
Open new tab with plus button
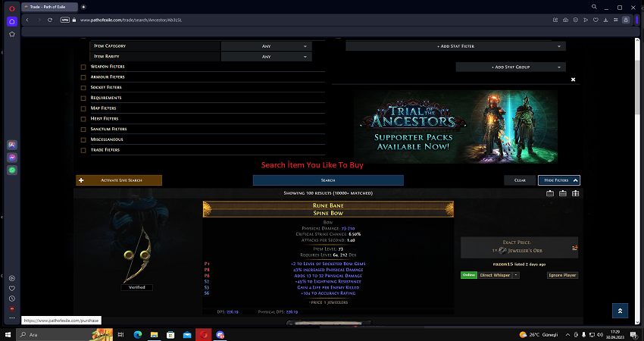point(83,7)
